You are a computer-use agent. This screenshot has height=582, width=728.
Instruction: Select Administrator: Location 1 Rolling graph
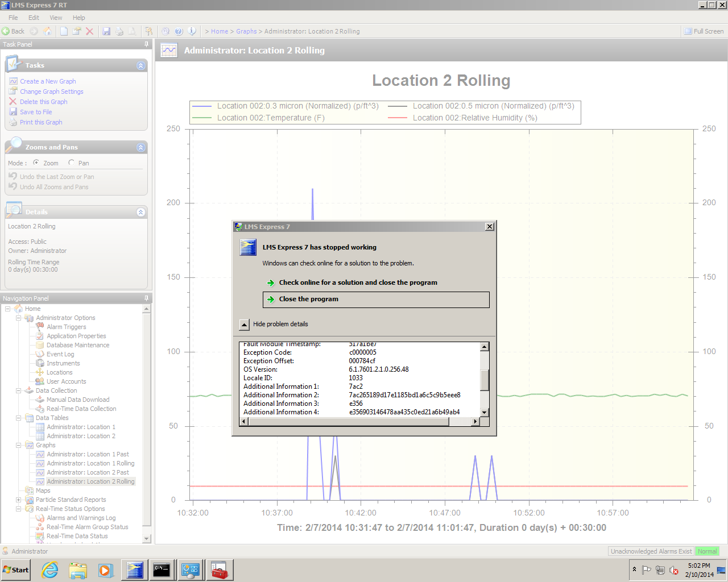coord(90,463)
